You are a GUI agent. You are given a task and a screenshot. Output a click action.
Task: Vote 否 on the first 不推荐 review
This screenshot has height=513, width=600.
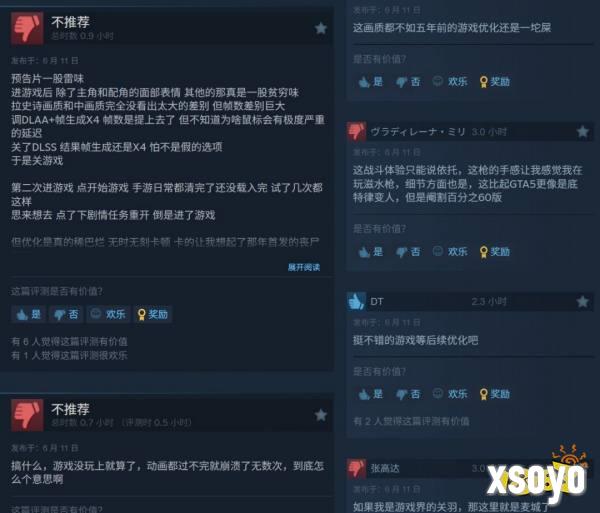[x=66, y=314]
